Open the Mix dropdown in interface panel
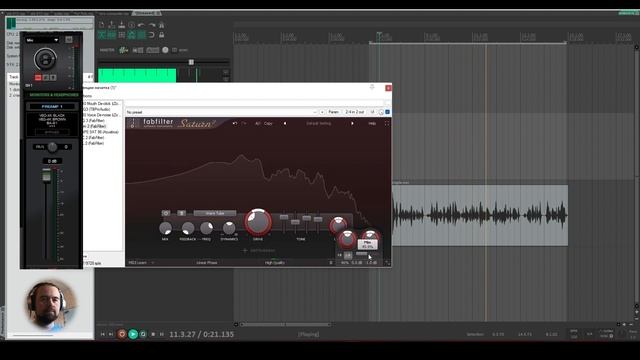 42,40
